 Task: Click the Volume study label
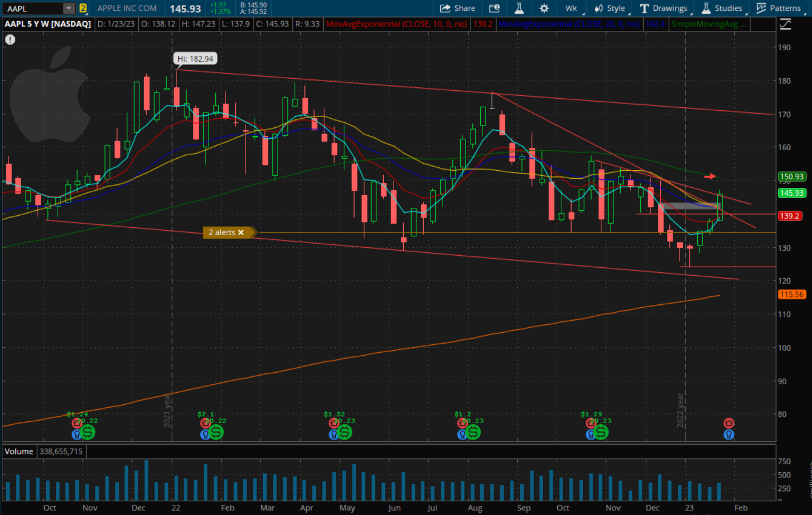tap(19, 451)
